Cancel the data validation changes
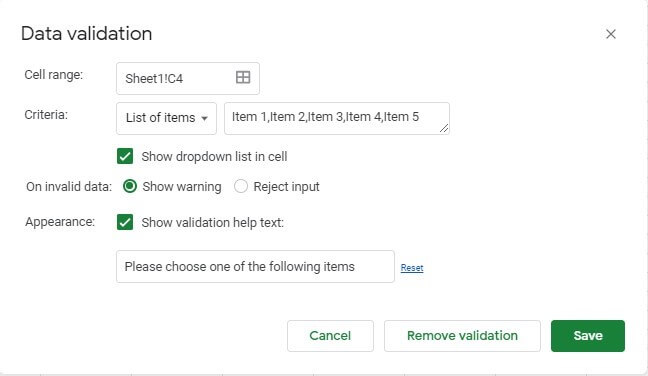Screen dimensions: 648x376 tap(330, 336)
